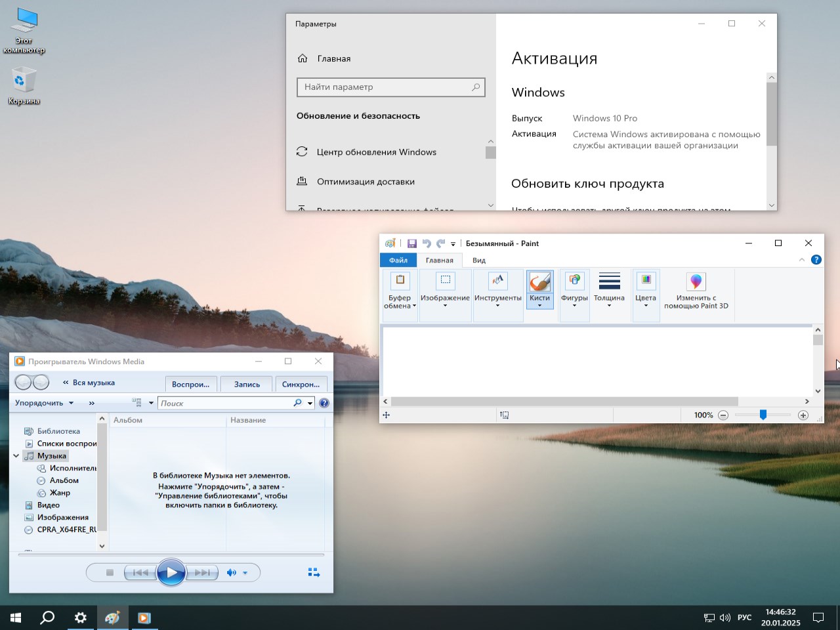The height and width of the screenshot is (630, 840).
Task: Open view options dropdown arrow in Media Player
Action: 151,403
